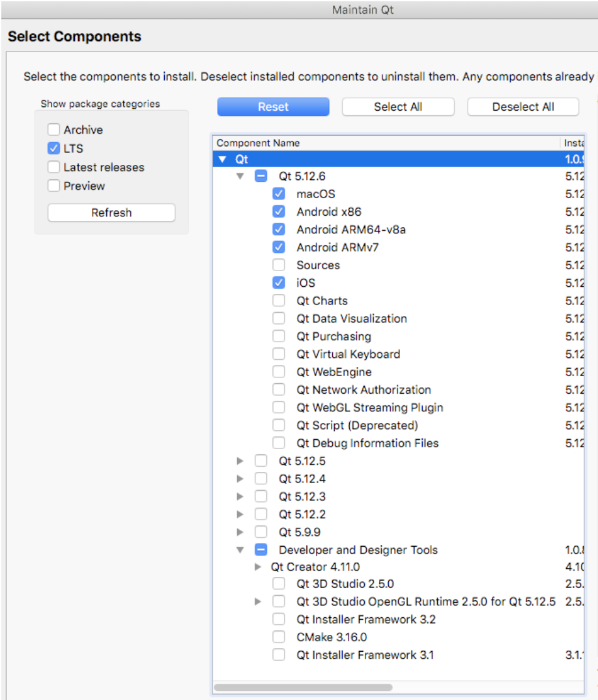The image size is (598, 700).
Task: Select the CMake 3.16.0 checkbox
Action: coord(279,637)
